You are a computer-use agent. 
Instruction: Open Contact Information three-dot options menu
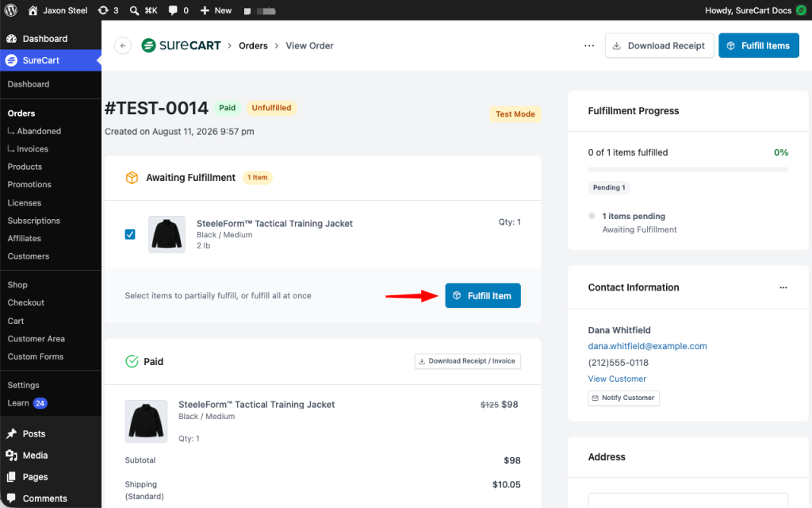(x=783, y=287)
